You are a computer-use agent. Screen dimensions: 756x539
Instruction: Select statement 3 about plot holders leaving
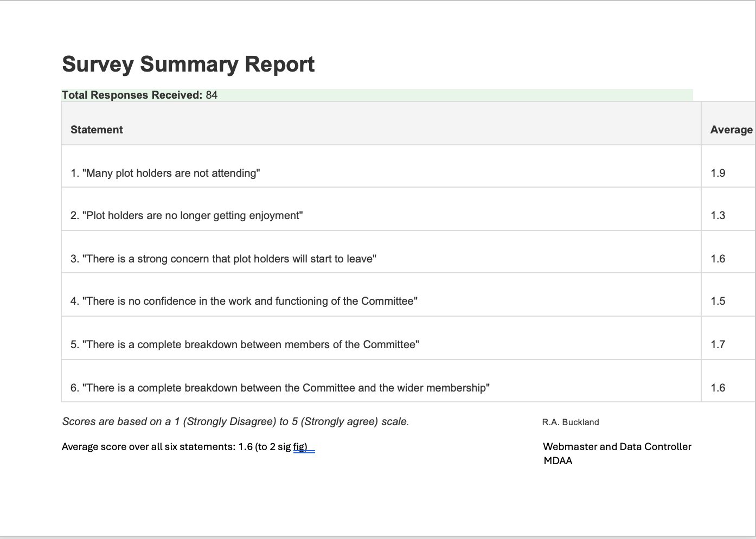click(222, 259)
